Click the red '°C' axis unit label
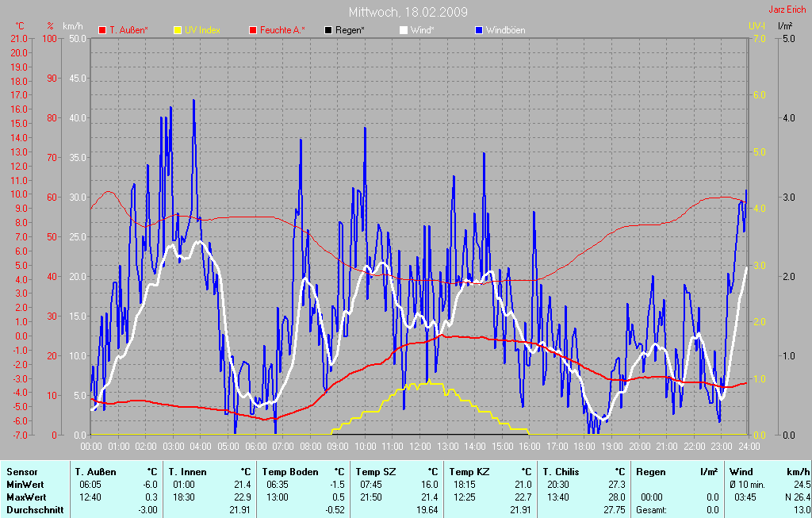Image resolution: width=812 pixels, height=518 pixels. click(20, 26)
